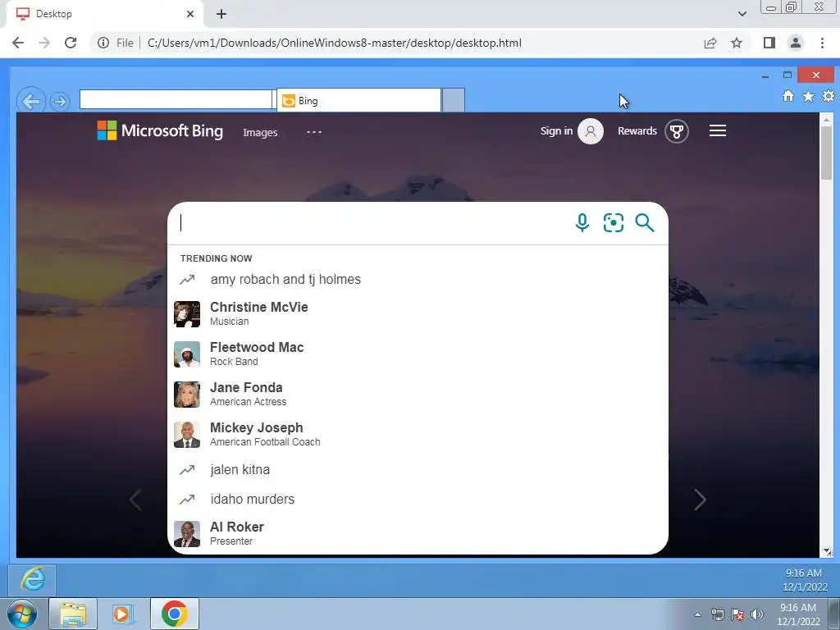Select Fleetwood Mac suggestion
Image resolution: width=840 pixels, height=630 pixels.
pos(418,354)
